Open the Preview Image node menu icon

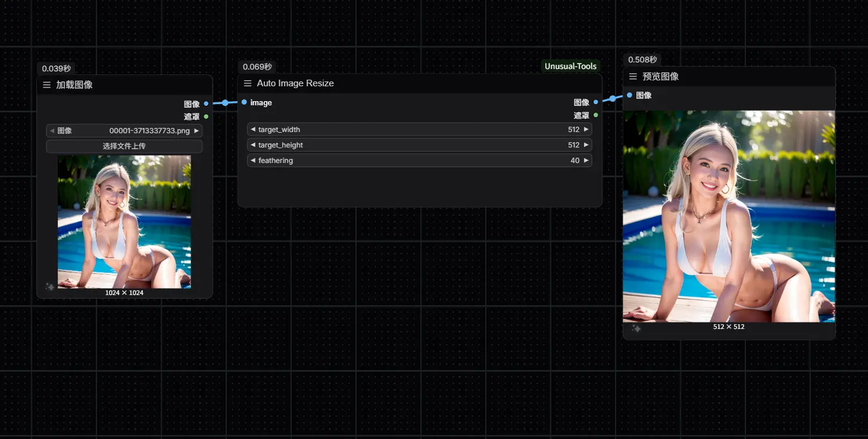click(633, 77)
